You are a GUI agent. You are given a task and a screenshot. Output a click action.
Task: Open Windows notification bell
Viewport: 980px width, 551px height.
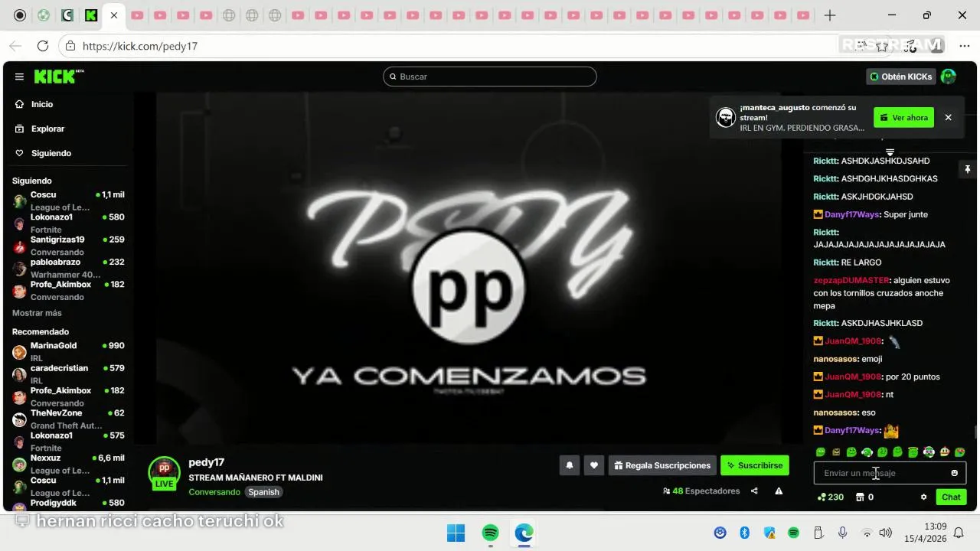[x=959, y=533]
